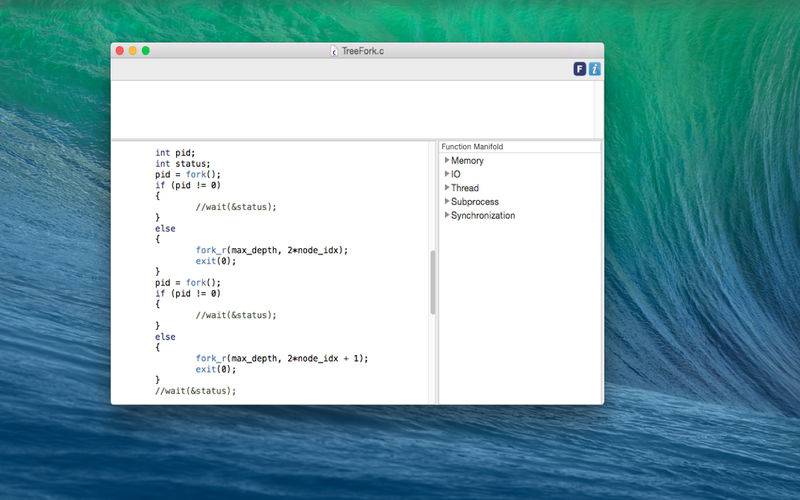Click the Function Manifold panel header
Image resolution: width=800 pixels, height=500 pixels.
520,146
